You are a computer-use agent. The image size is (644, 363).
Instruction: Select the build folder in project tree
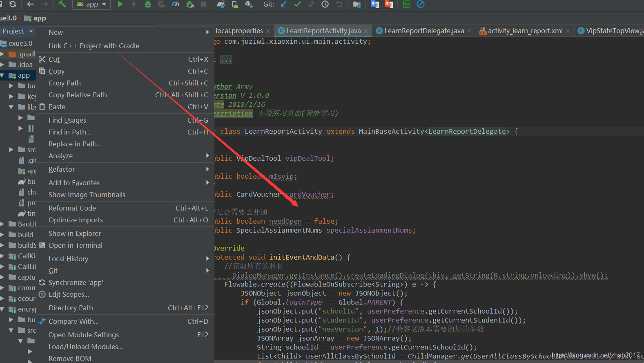(x=21, y=235)
